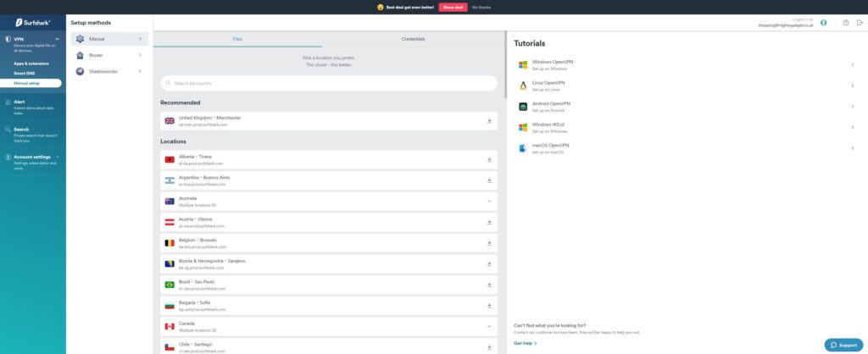The height and width of the screenshot is (354, 868).
Task: Open the Support chat button
Action: click(x=843, y=345)
